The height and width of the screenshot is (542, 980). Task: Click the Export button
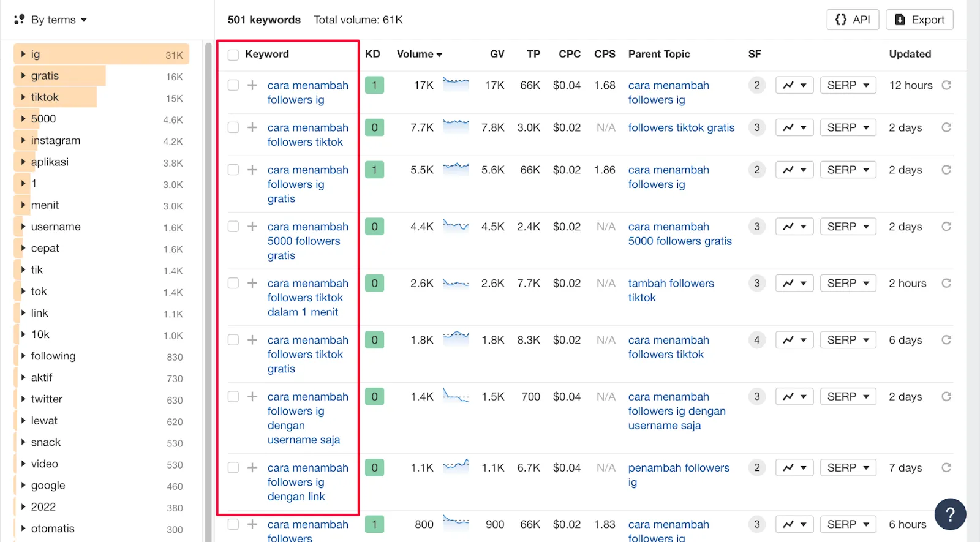919,20
